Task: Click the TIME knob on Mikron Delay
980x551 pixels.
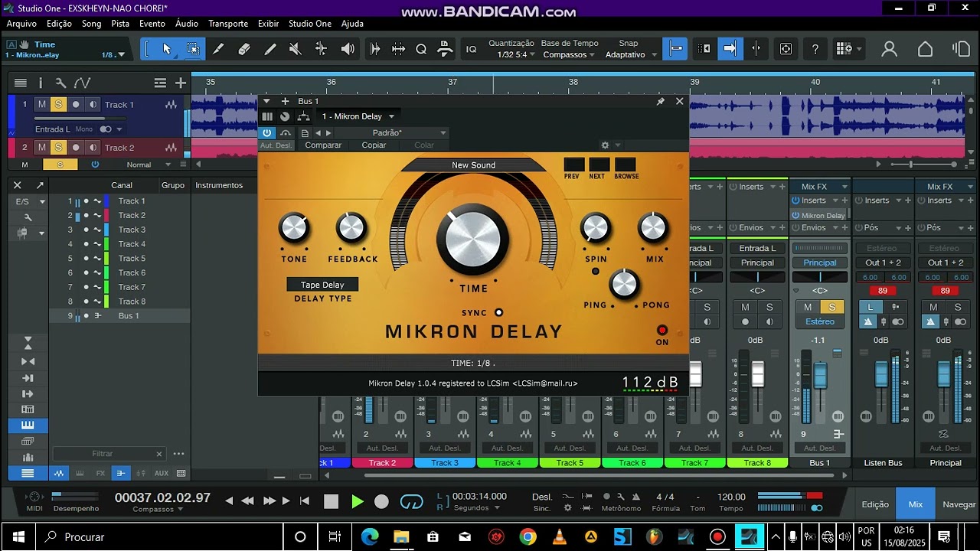Action: click(473, 239)
